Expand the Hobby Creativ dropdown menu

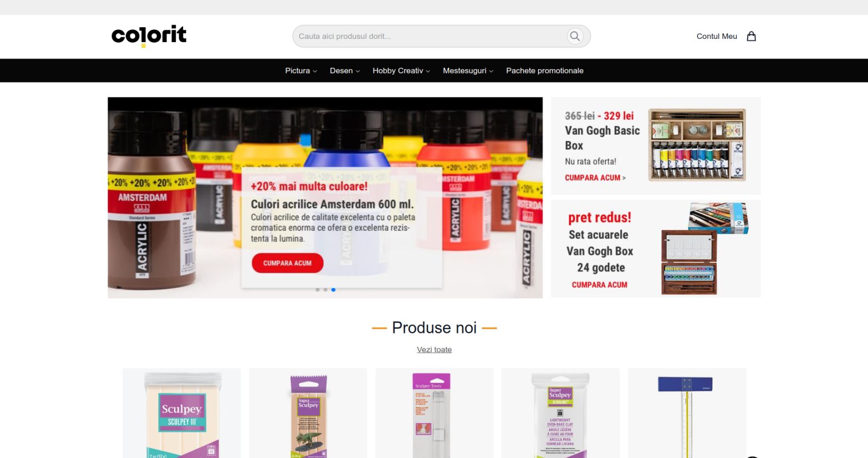click(x=401, y=70)
